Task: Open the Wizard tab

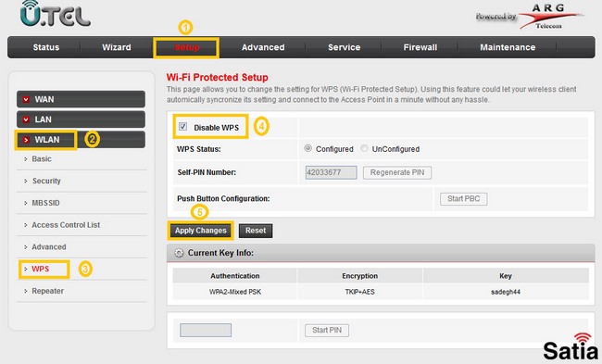Action: tap(117, 47)
